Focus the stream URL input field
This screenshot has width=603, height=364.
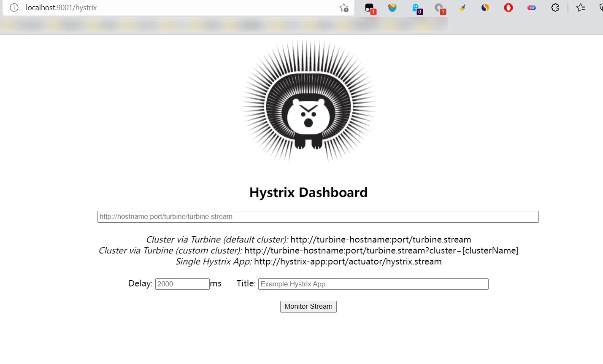[318, 217]
